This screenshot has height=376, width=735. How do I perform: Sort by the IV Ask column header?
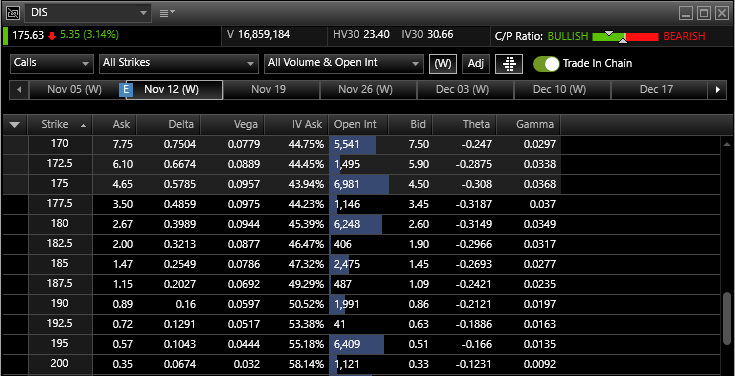(296, 125)
